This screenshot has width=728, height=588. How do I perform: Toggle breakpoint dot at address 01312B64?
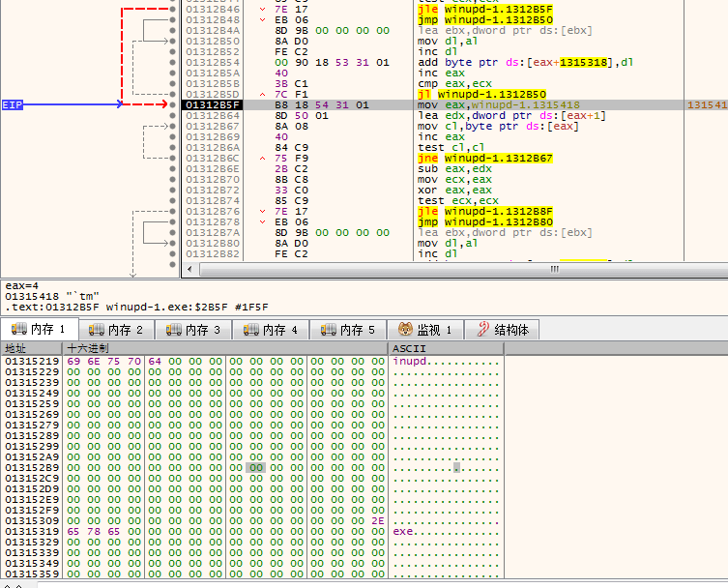pos(173,116)
